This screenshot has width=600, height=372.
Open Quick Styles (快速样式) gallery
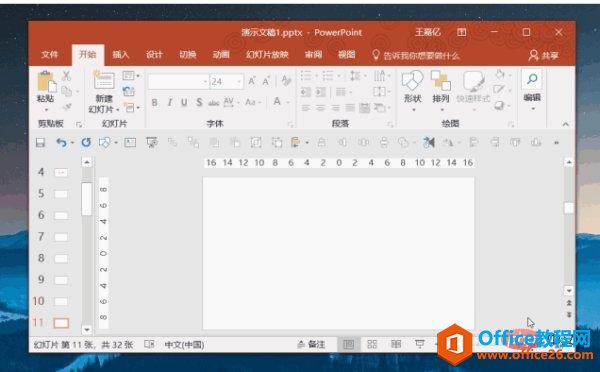[473, 90]
